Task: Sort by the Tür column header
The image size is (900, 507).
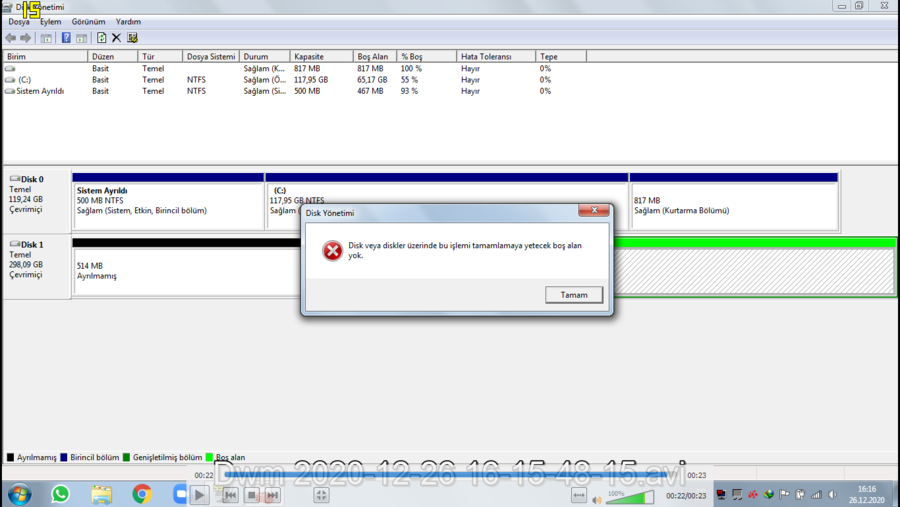Action: 160,56
